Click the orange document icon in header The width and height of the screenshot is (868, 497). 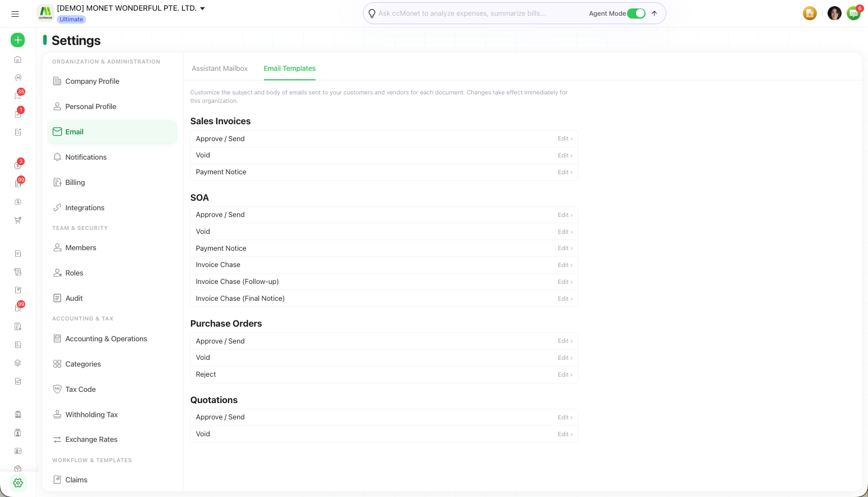click(x=810, y=13)
